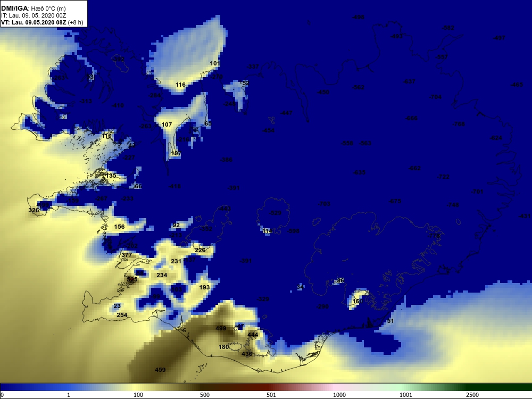Click the map value '-337'
532x399 pixels.
point(253,66)
